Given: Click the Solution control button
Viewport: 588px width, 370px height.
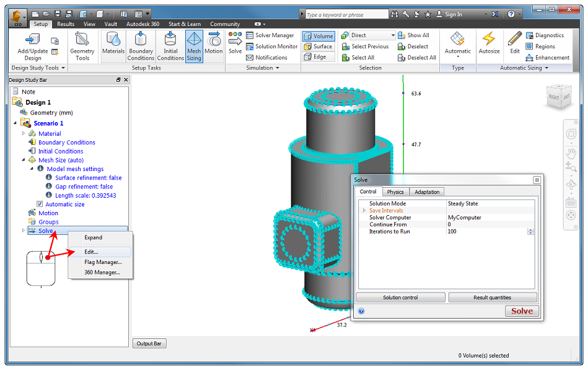Looking at the screenshot, I should click(x=400, y=297).
